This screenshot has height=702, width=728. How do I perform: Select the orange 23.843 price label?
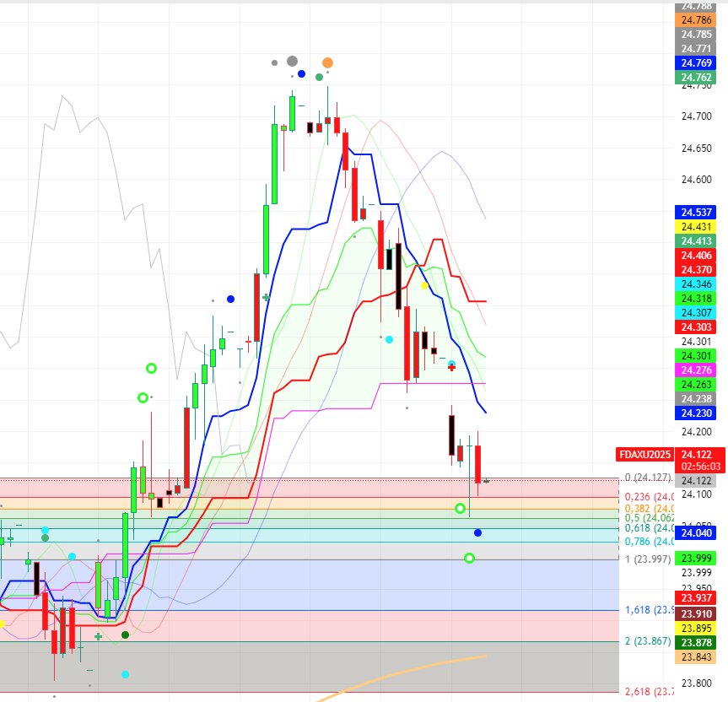(x=697, y=657)
